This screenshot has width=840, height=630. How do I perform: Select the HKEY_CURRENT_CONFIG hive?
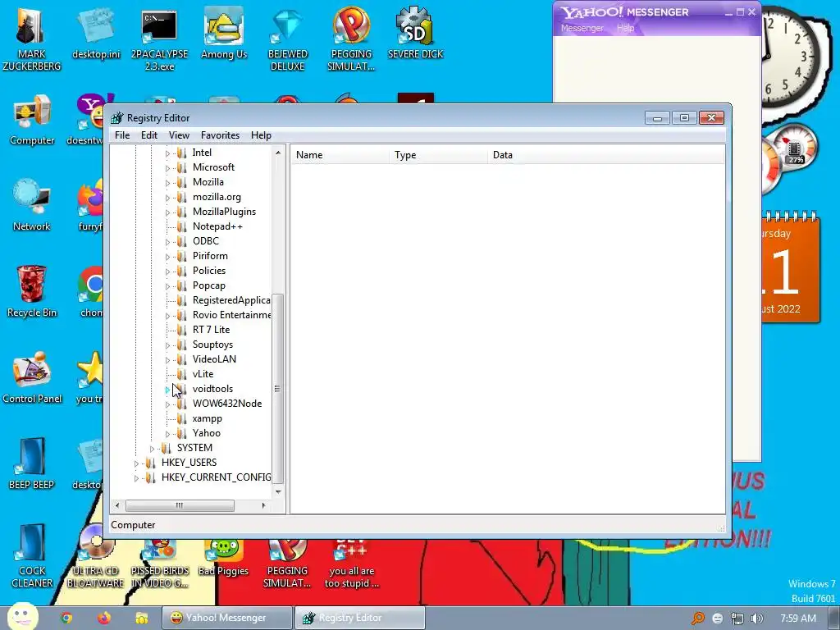pyautogui.click(x=216, y=477)
